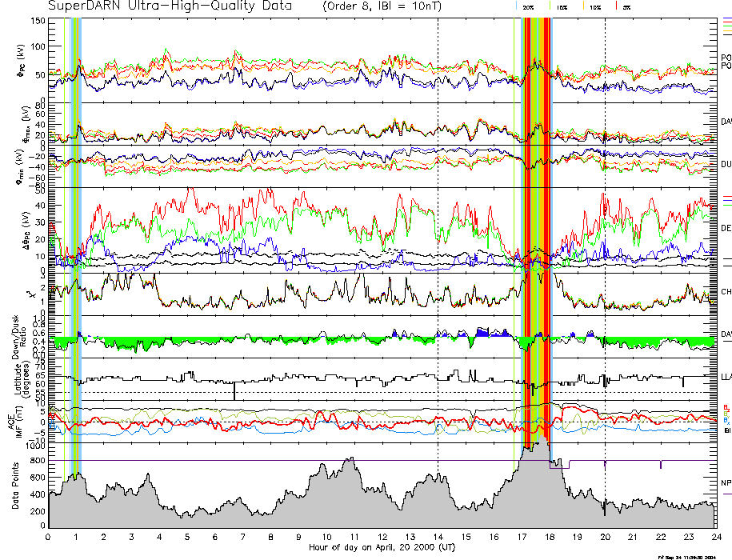732x560 pixels.
Task: Click the x-axis tick label "9"
Action: click(298, 537)
